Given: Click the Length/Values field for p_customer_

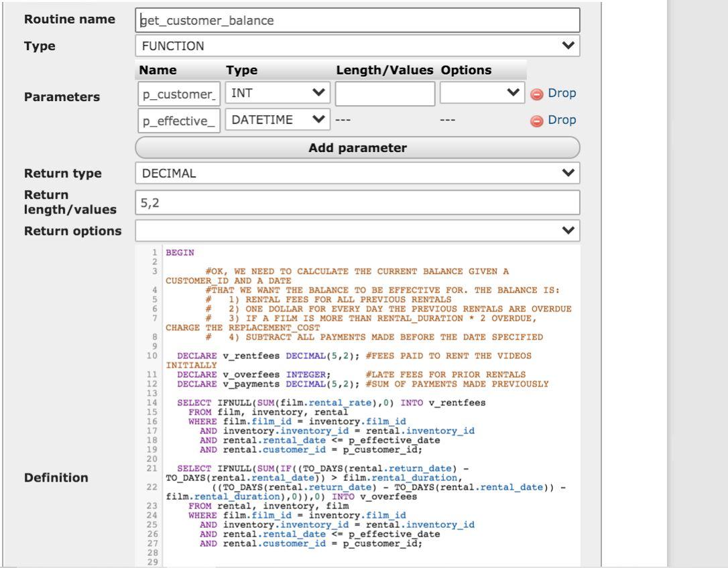Looking at the screenshot, I should (x=385, y=92).
